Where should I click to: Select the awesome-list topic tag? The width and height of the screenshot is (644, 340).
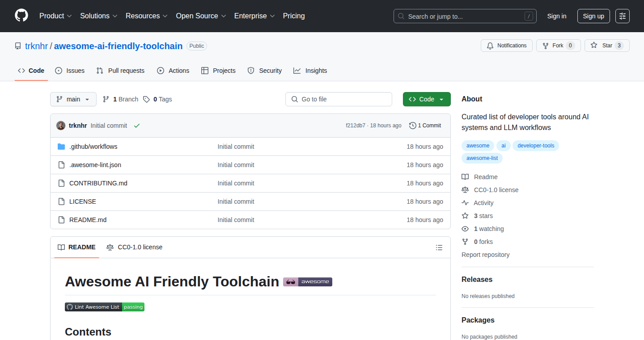pos(482,158)
